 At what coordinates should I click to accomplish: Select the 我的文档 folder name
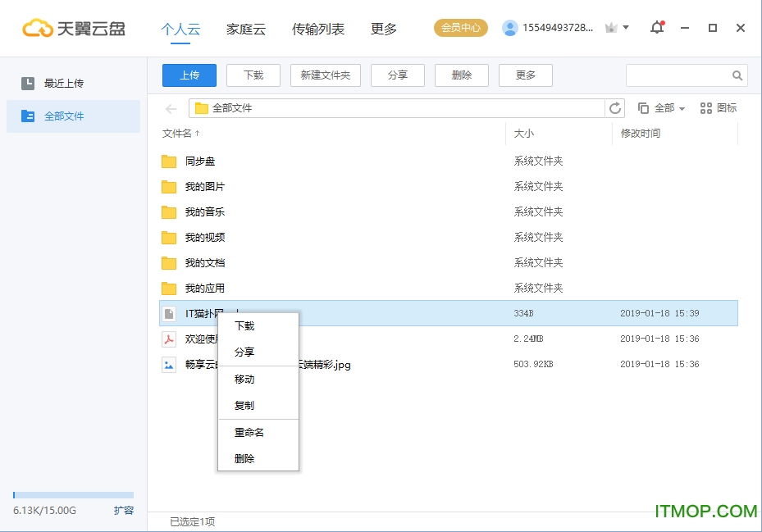point(204,263)
